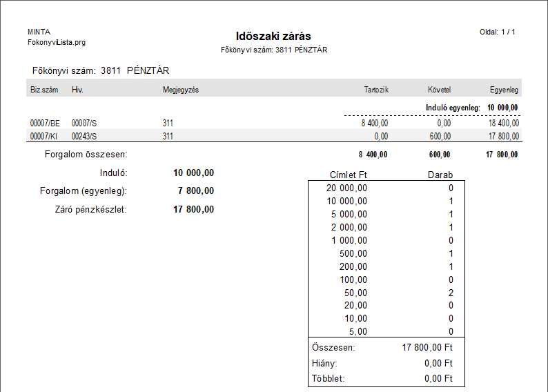Click the Hiány row in cash summary
The width and height of the screenshot is (548, 392).
[x=386, y=363]
